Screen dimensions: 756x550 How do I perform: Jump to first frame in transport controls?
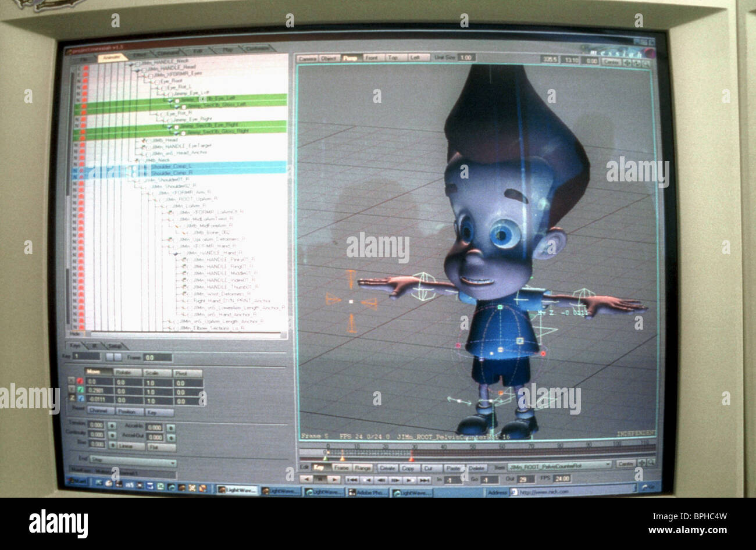352,479
